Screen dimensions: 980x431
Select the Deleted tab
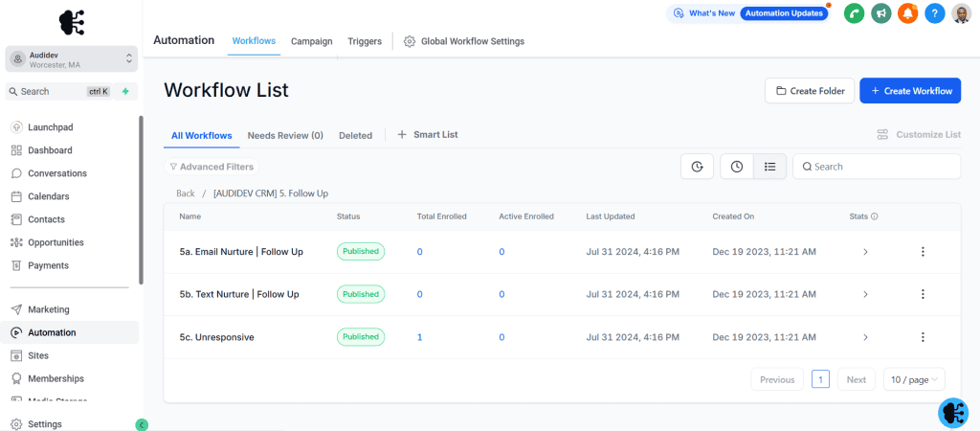[x=356, y=135]
